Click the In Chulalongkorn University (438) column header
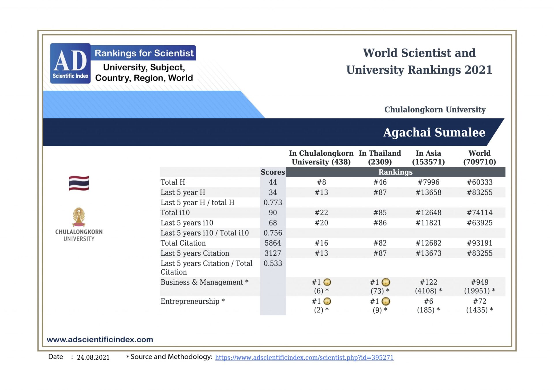Screen dimensions: 554x392 pos(321,158)
